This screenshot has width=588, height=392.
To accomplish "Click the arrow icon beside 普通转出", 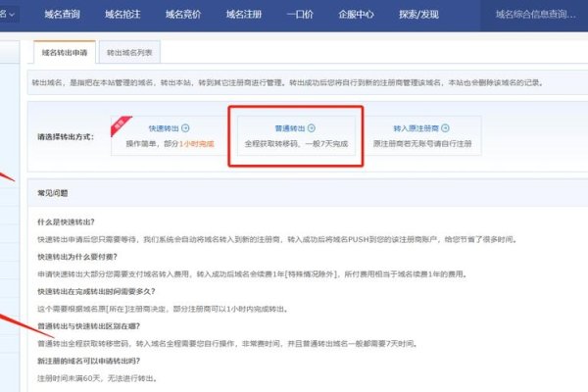I will point(312,128).
